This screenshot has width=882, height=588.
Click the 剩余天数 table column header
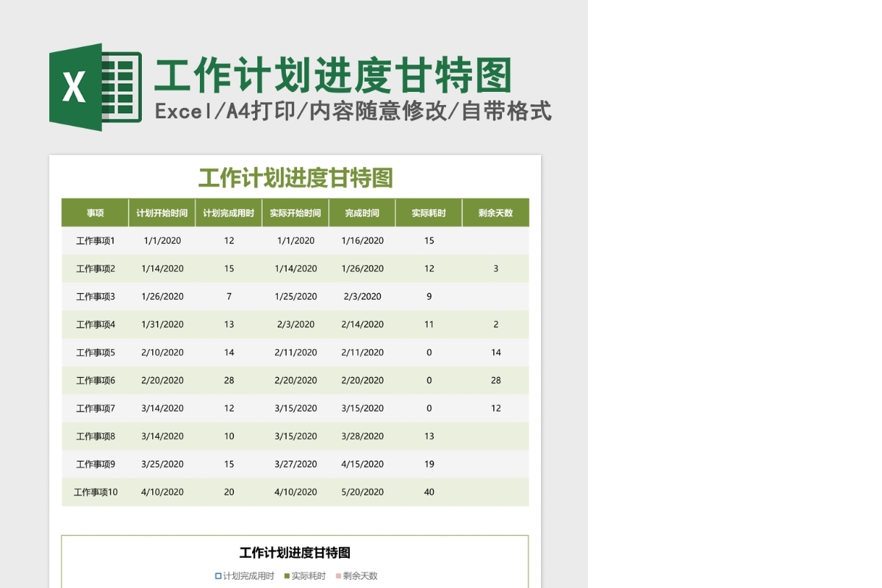click(x=495, y=213)
